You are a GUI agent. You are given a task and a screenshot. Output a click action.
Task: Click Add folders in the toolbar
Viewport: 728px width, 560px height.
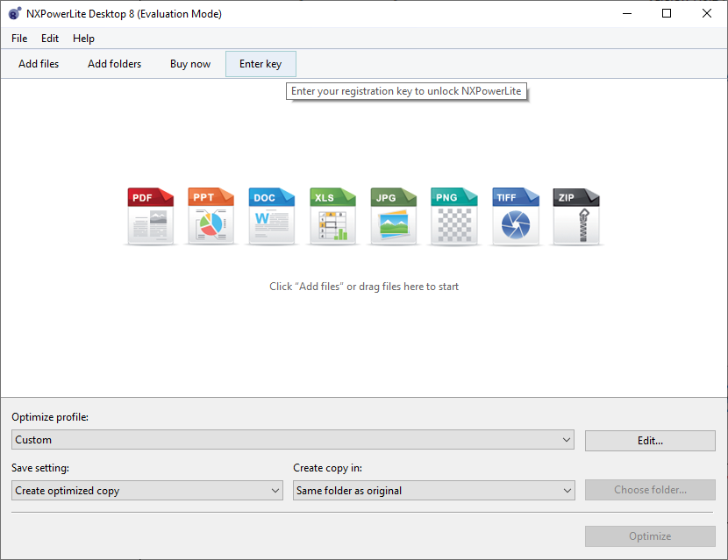pyautogui.click(x=114, y=64)
